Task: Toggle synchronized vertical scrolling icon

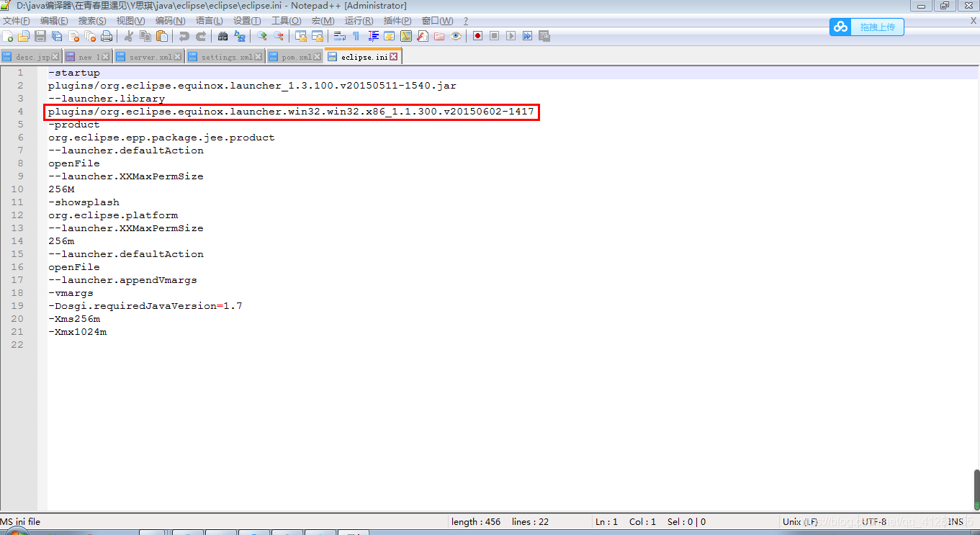Action: pos(301,36)
